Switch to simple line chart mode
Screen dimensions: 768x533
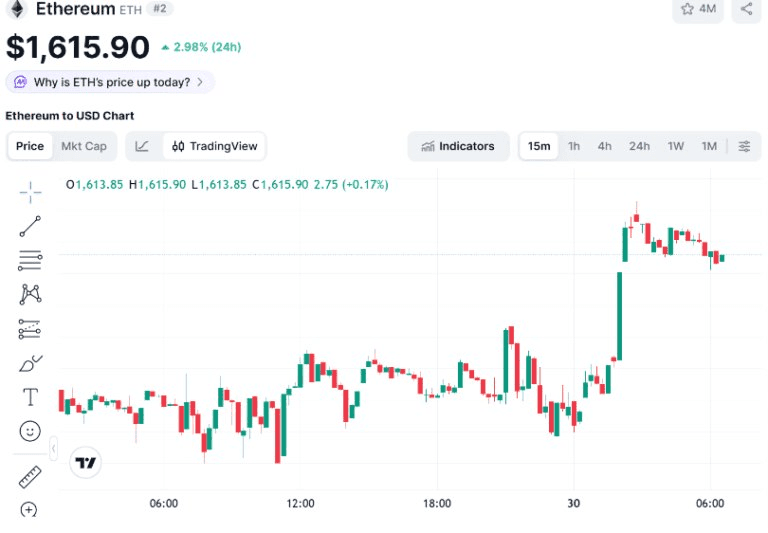[x=142, y=146]
